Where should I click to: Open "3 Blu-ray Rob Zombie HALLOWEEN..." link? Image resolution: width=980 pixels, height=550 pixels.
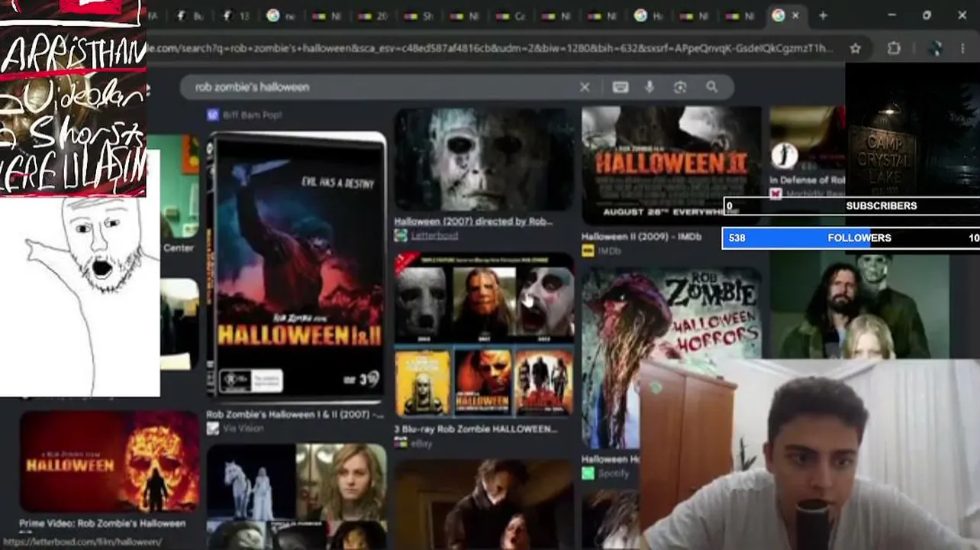tap(475, 429)
